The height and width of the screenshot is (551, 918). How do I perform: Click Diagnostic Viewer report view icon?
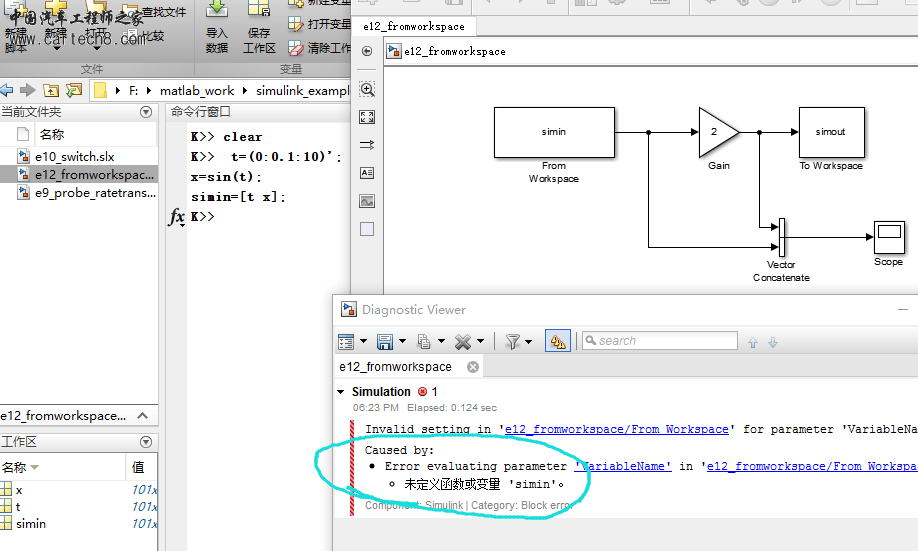346,341
